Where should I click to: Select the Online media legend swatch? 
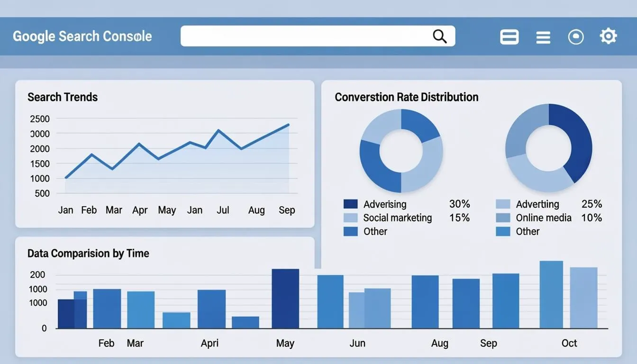(x=503, y=218)
